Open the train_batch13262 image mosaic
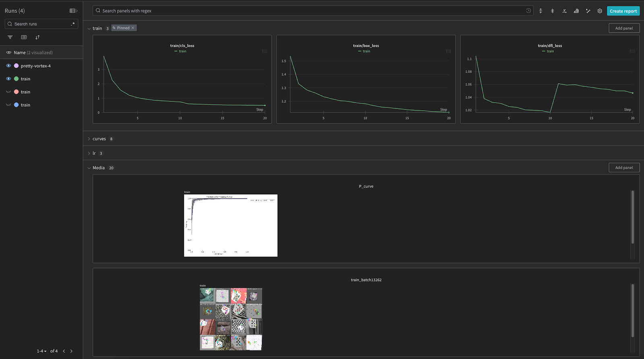644x359 pixels. (x=231, y=319)
